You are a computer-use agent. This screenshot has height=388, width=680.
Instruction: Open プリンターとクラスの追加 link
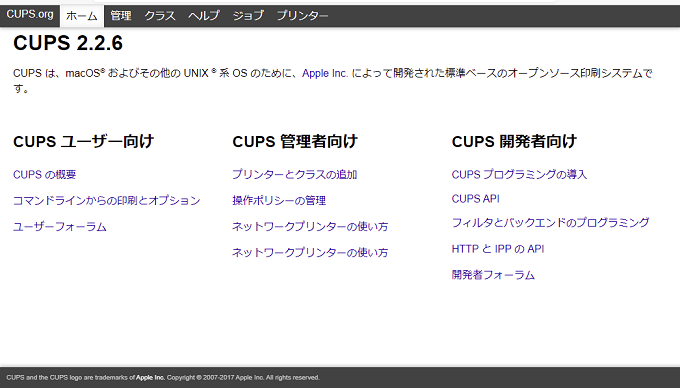point(295,175)
